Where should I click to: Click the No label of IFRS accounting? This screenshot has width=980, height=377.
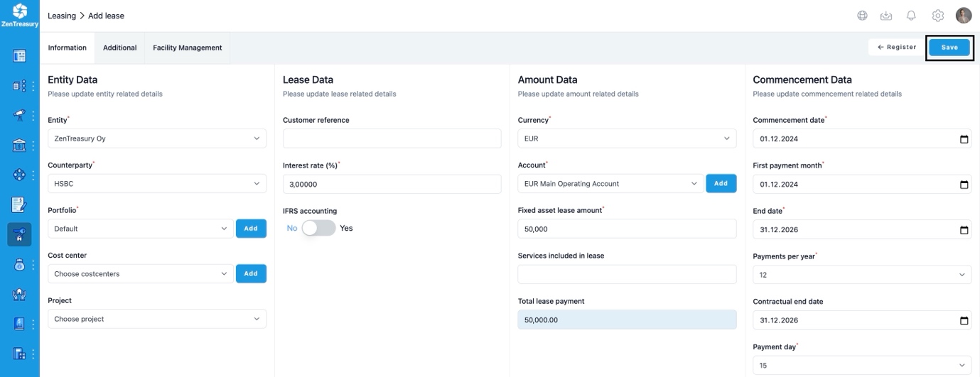pyautogui.click(x=292, y=228)
